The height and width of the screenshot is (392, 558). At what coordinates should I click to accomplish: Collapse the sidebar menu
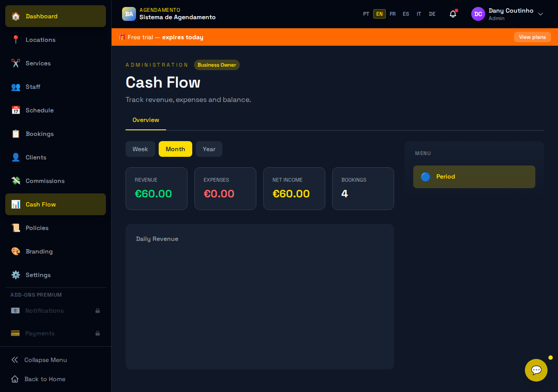56,360
